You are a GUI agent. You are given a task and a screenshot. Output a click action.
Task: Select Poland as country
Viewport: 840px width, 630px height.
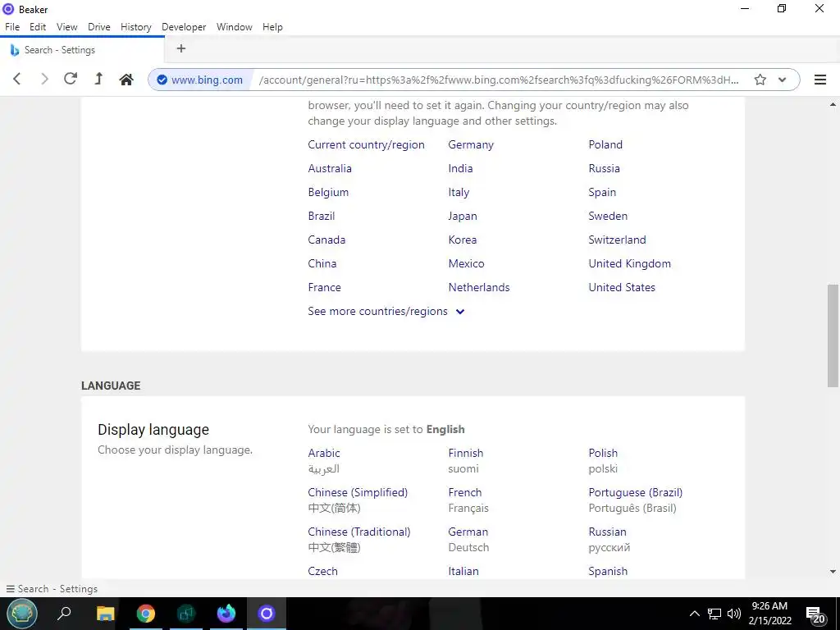point(605,144)
